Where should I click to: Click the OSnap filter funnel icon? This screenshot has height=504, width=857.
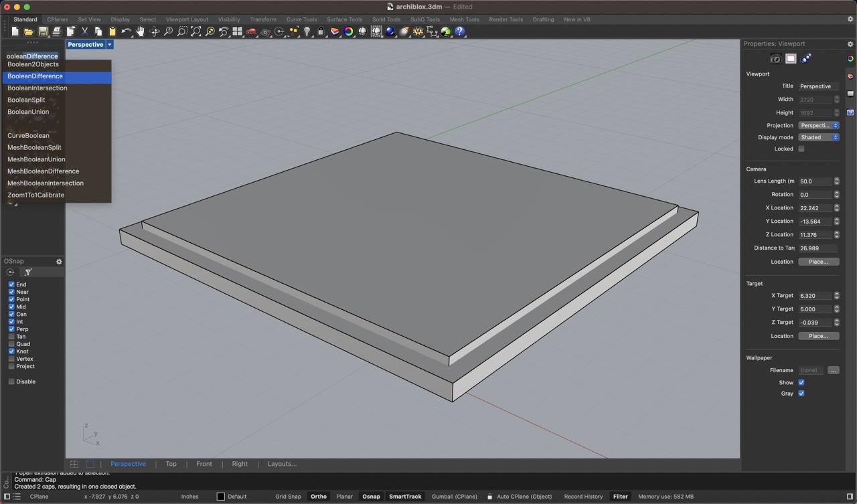pyautogui.click(x=27, y=272)
